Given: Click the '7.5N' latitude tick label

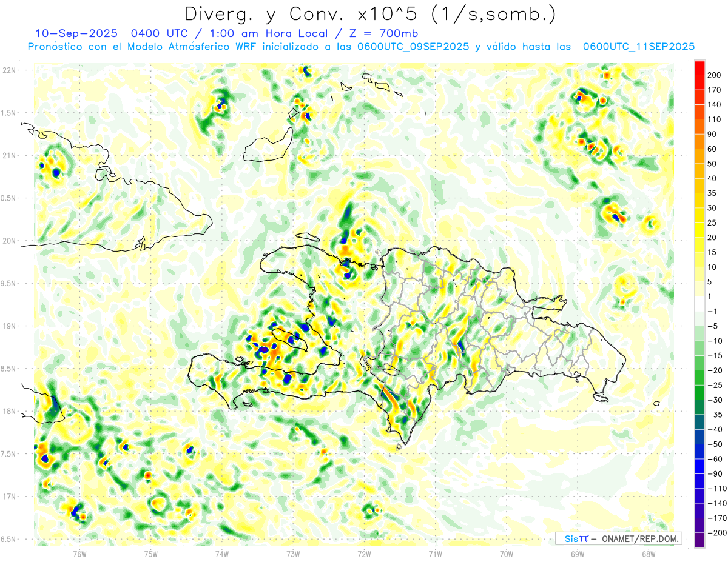Looking at the screenshot, I should (9, 455).
